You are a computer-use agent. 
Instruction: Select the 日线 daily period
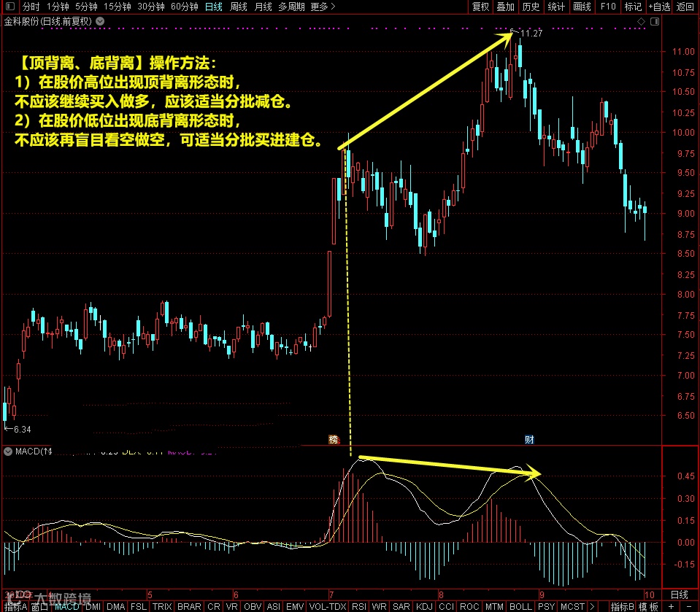(x=214, y=7)
